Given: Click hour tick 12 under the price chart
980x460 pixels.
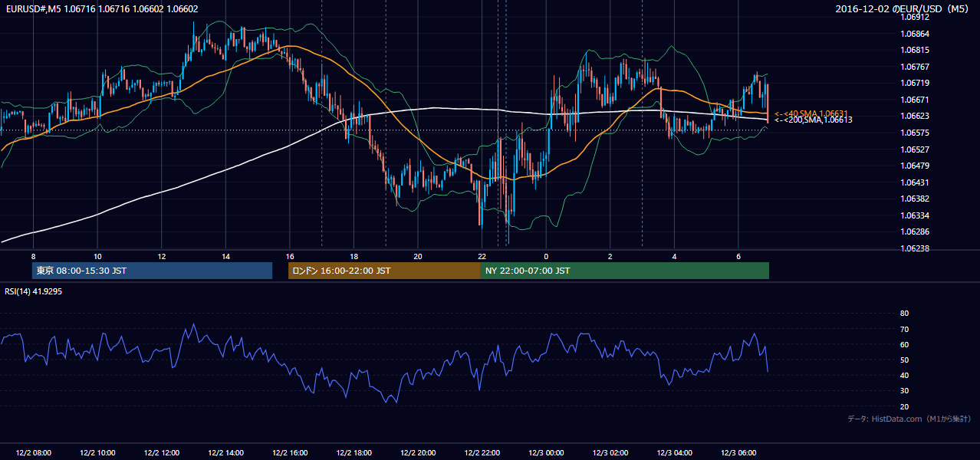Looking at the screenshot, I should pyautogui.click(x=162, y=256).
